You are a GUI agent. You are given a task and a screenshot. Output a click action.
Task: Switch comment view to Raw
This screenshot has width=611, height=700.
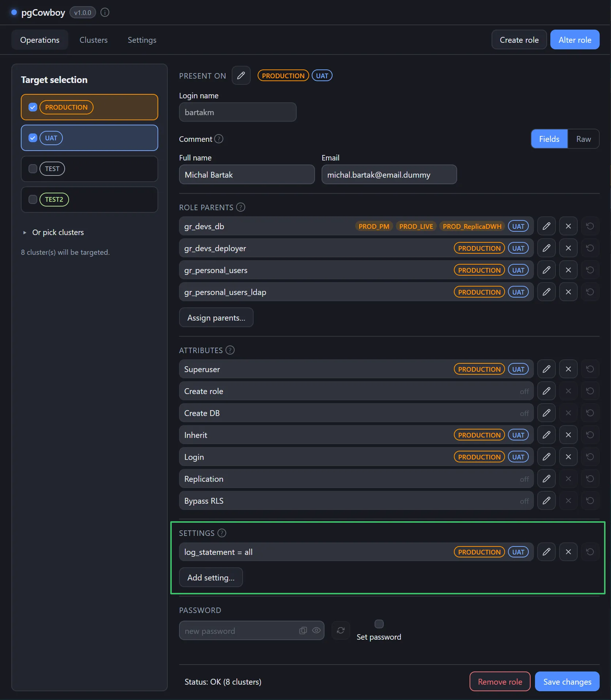click(584, 139)
